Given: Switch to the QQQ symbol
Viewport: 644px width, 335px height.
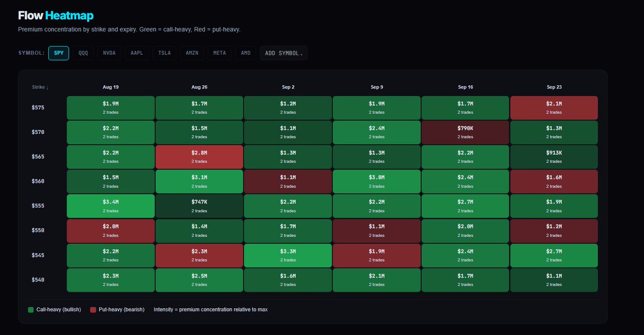Looking at the screenshot, I should pyautogui.click(x=84, y=53).
